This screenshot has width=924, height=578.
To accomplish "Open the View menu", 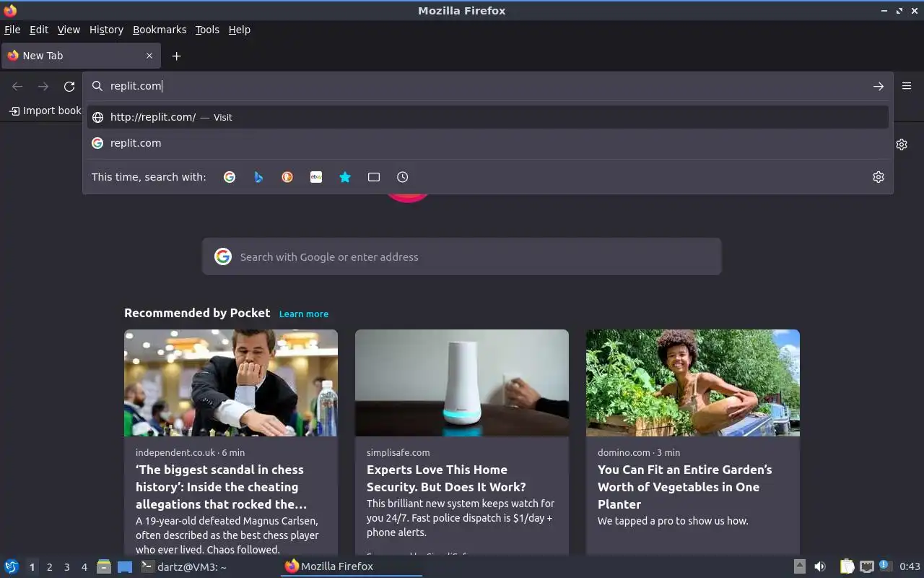I will [69, 30].
